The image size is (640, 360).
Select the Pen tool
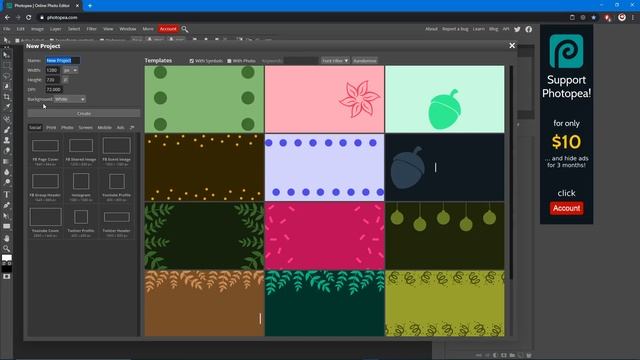pyautogui.click(x=7, y=205)
